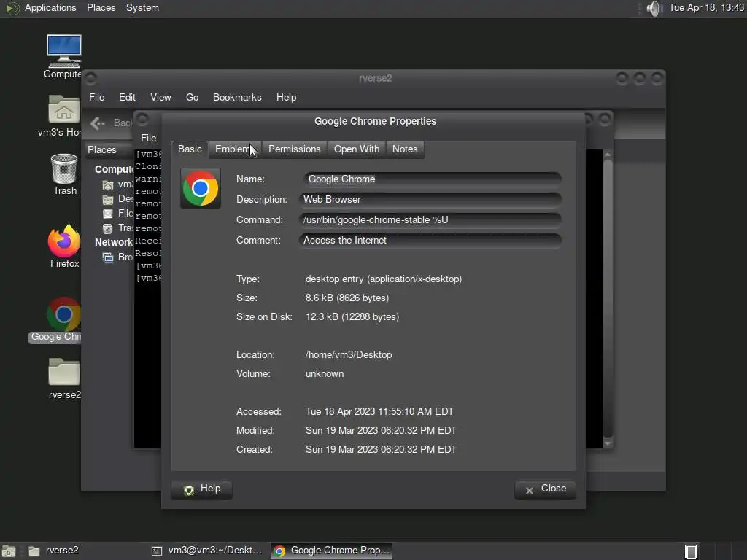Image resolution: width=747 pixels, height=560 pixels.
Task: Click Accessed date Tue 18 Apr 2023
Action: [379, 412]
